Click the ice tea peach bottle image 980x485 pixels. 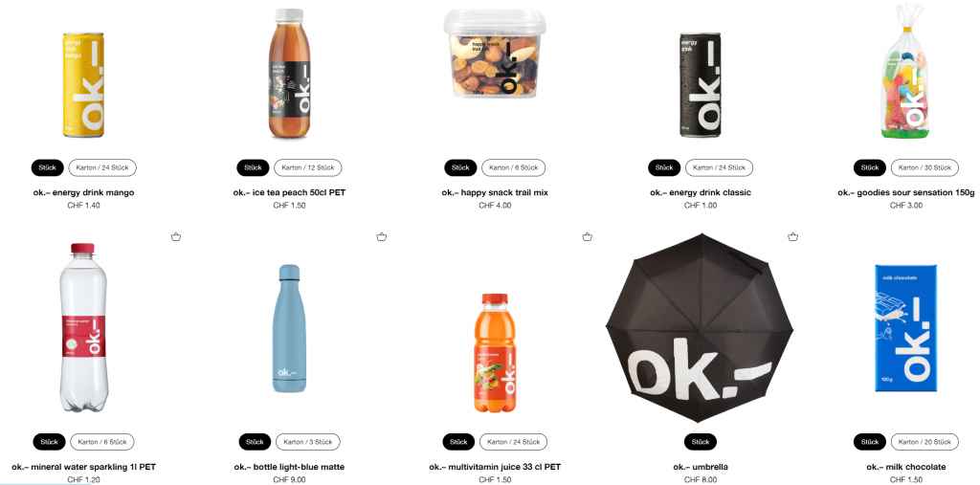coord(289,73)
